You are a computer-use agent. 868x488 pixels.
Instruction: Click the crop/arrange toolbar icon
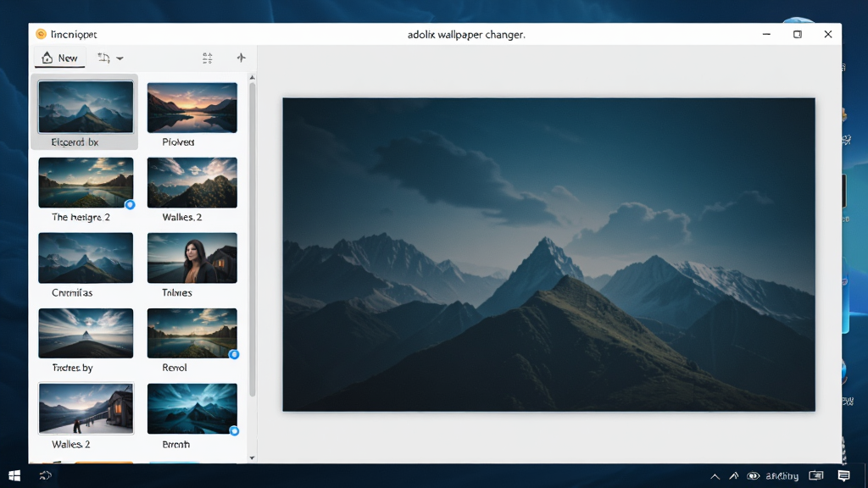click(103, 58)
